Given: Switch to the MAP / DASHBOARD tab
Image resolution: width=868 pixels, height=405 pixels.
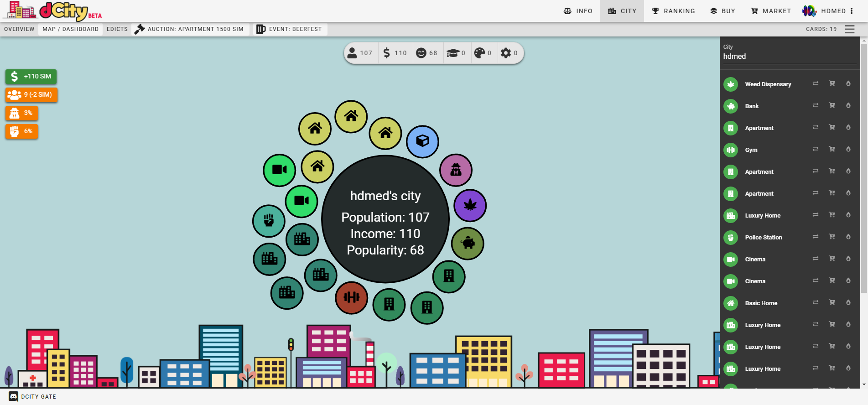Looking at the screenshot, I should point(71,29).
